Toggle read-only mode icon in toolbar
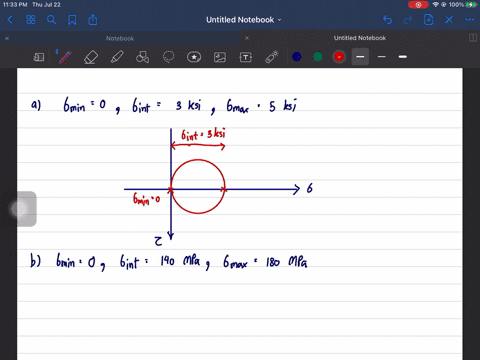 39,57
